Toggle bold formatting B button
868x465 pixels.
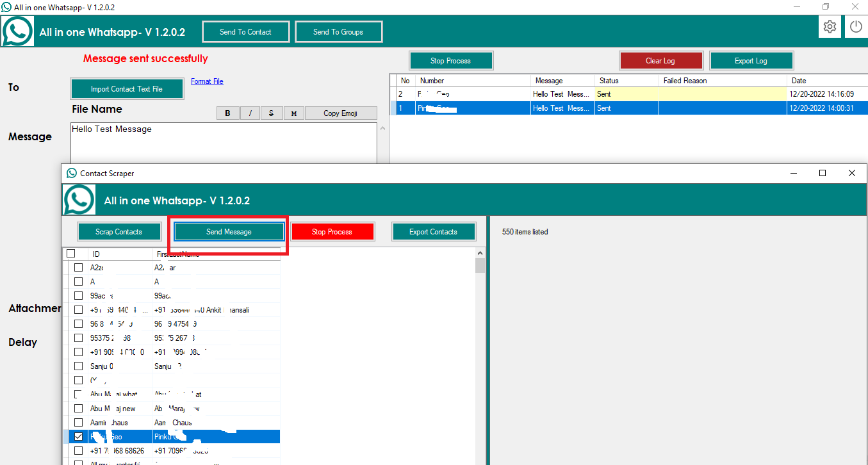[227, 113]
